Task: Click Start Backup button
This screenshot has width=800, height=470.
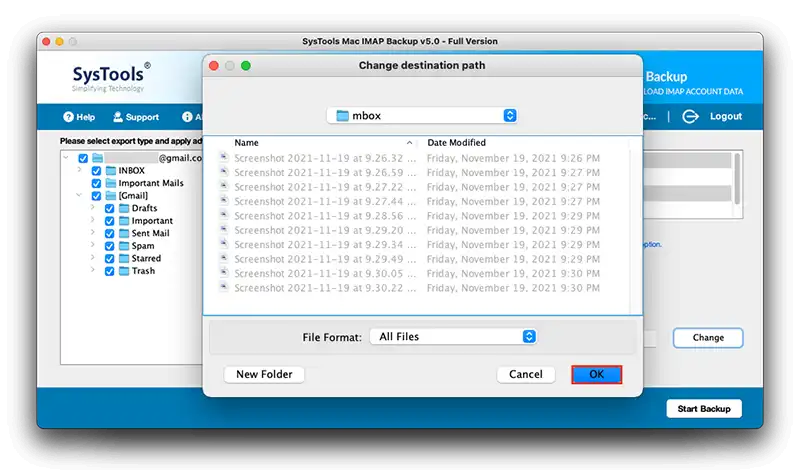Action: (x=704, y=409)
